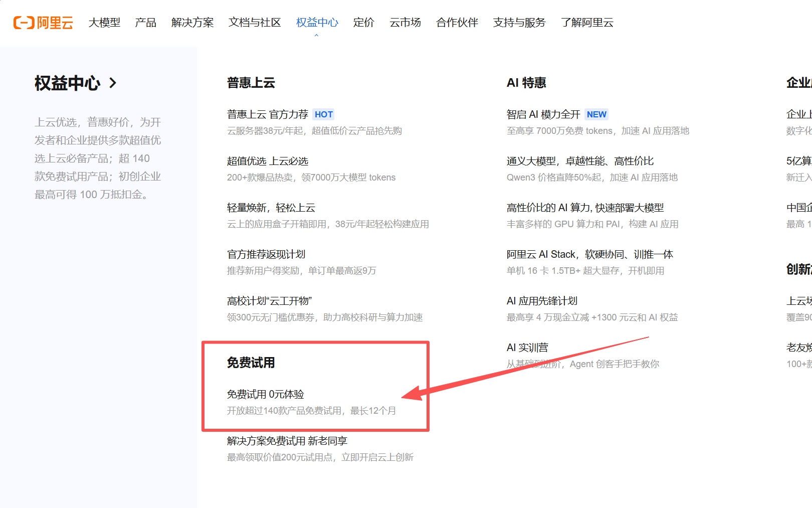Open 轻量焕新，轻松上云
The width and height of the screenshot is (812, 508).
click(271, 208)
